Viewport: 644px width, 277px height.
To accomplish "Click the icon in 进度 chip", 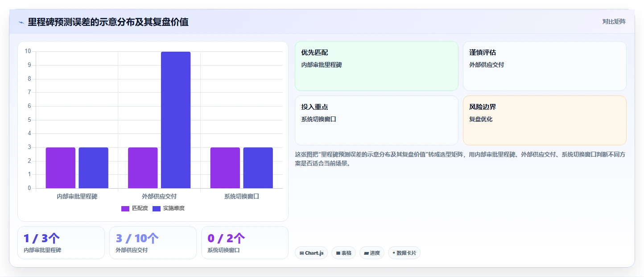I will coord(367,253).
